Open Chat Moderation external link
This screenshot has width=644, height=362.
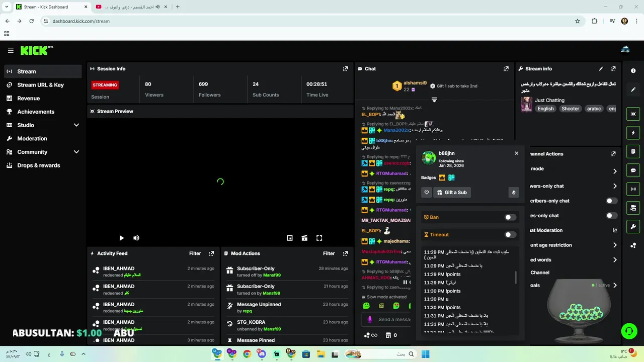click(615, 230)
